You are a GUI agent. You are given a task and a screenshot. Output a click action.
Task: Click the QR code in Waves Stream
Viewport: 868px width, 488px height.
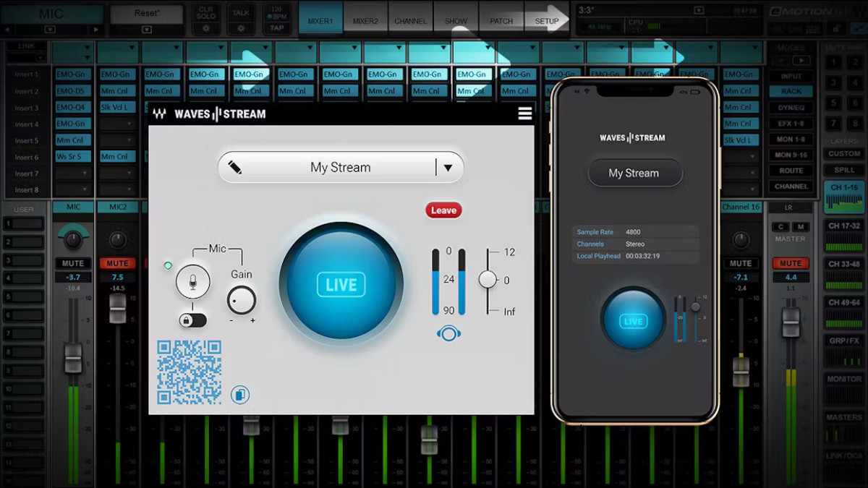click(190, 372)
